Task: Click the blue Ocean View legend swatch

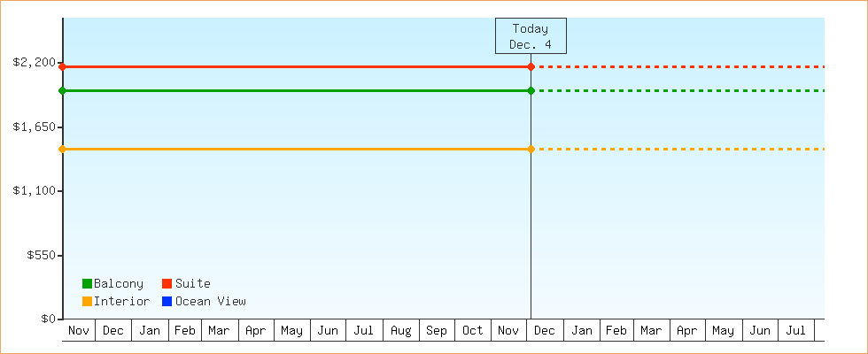Action: [167, 302]
